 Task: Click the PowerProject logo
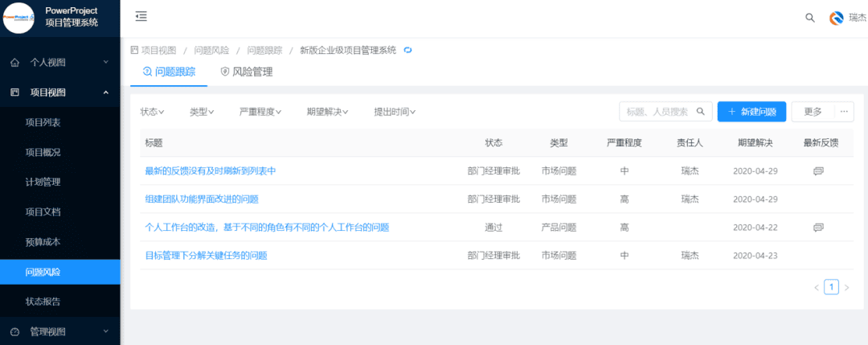coord(18,18)
